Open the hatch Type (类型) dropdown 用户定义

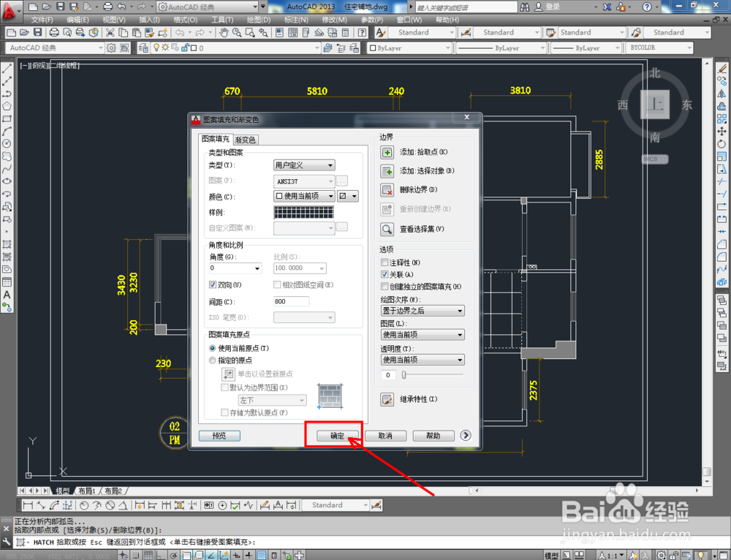[304, 165]
